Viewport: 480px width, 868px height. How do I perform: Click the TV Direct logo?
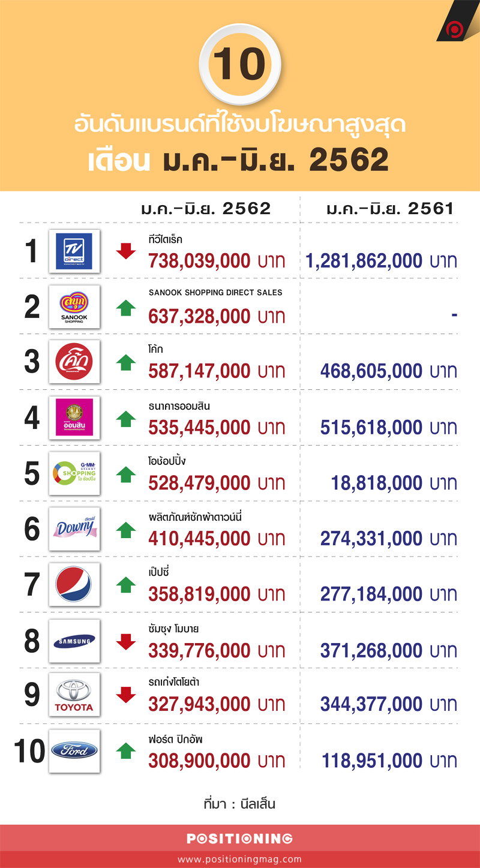[x=74, y=251]
